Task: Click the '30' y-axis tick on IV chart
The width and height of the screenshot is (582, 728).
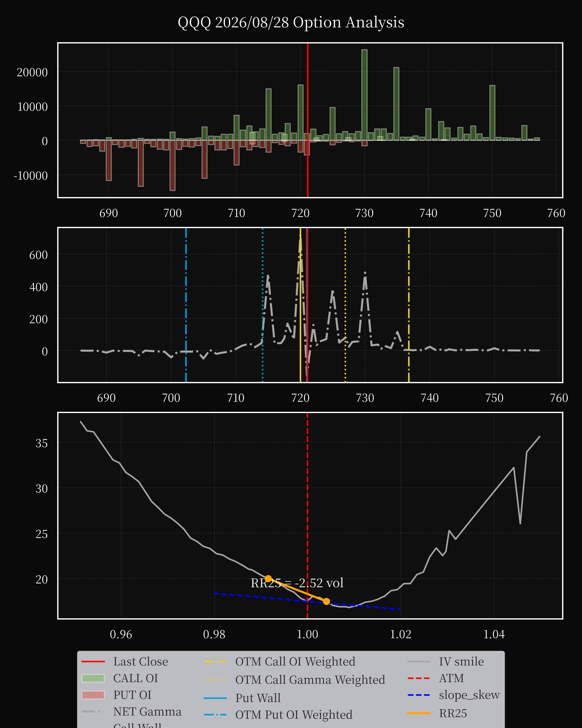Action: [41, 488]
